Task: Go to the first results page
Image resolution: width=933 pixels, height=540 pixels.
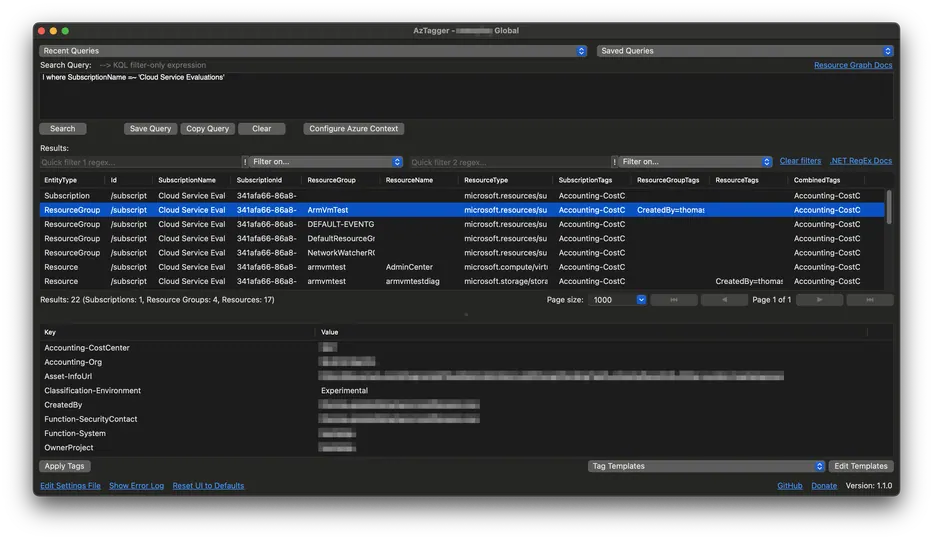Action: pyautogui.click(x=674, y=300)
